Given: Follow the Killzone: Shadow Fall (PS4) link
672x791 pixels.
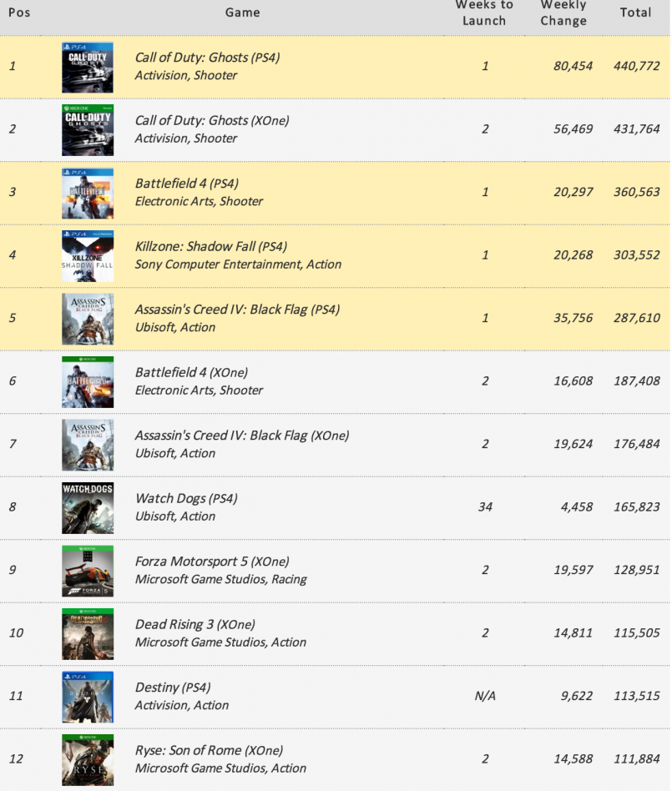Looking at the screenshot, I should click(x=211, y=247).
